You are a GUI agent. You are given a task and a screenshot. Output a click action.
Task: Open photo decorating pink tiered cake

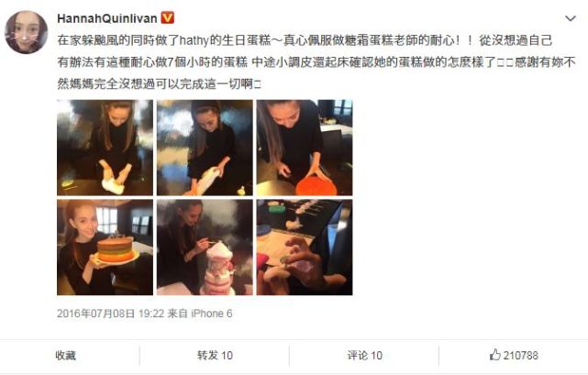pyautogui.click(x=205, y=248)
